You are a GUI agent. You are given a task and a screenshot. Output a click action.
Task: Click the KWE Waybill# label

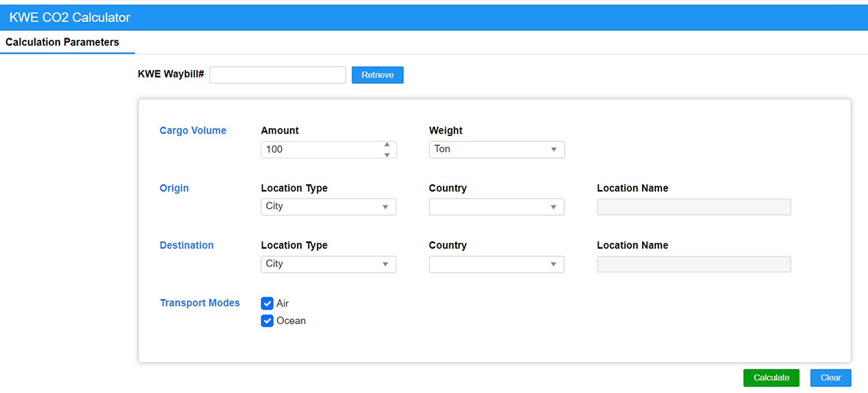171,75
